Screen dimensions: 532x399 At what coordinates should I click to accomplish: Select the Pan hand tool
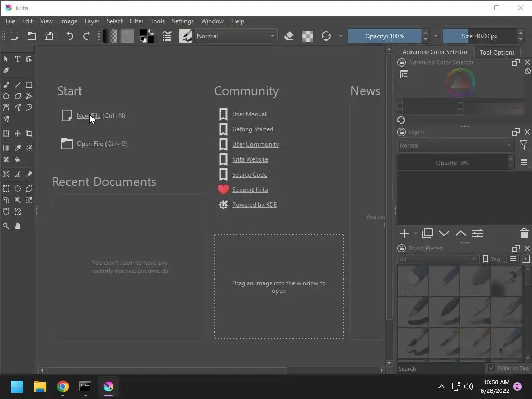pos(18,226)
